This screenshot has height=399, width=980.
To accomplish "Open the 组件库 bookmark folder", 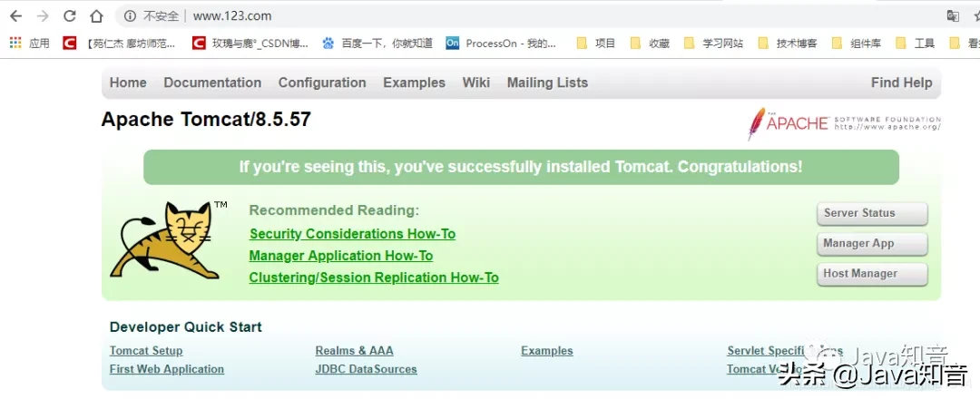I will (x=857, y=44).
